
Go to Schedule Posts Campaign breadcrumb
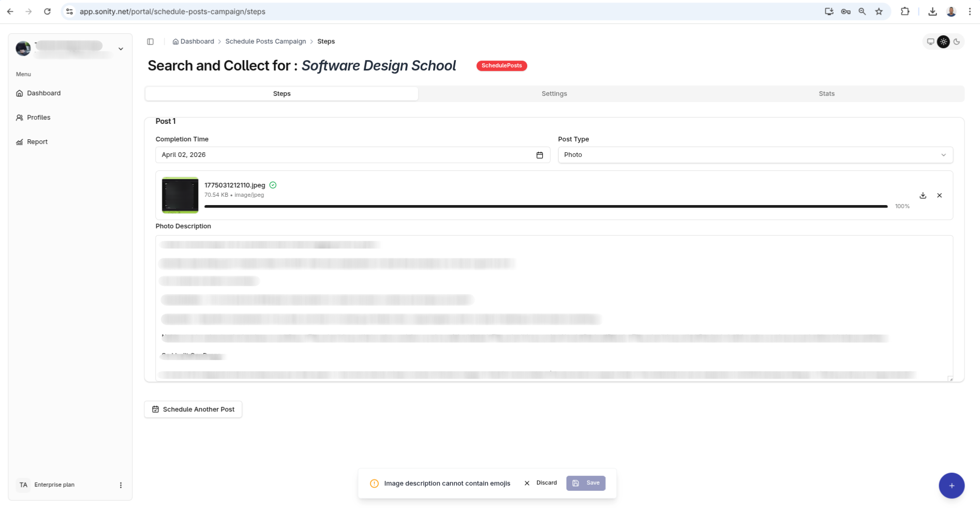[265, 41]
